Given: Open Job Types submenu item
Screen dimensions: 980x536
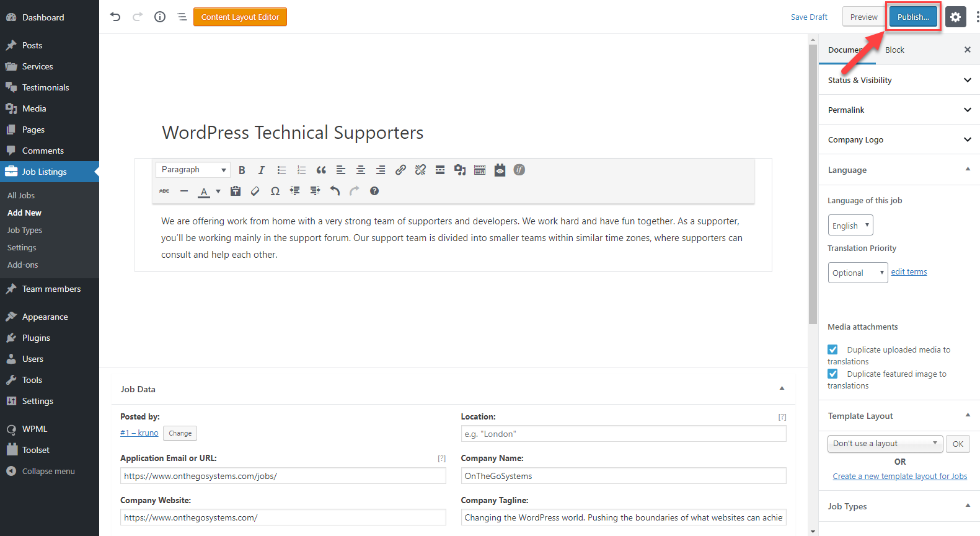Looking at the screenshot, I should point(25,230).
